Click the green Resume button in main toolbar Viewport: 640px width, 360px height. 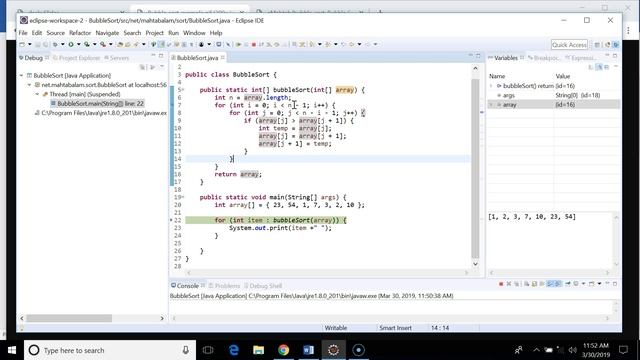pos(238,44)
